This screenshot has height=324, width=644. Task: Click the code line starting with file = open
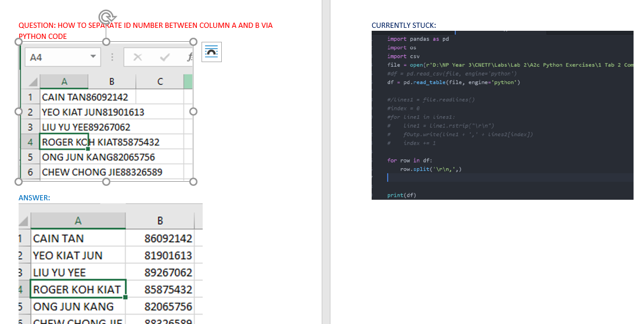point(510,65)
